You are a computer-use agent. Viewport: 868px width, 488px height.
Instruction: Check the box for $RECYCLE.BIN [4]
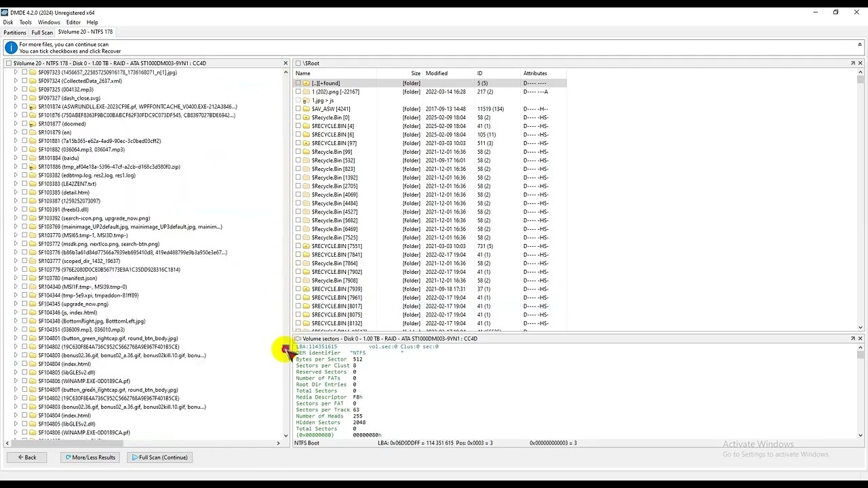[x=298, y=126]
